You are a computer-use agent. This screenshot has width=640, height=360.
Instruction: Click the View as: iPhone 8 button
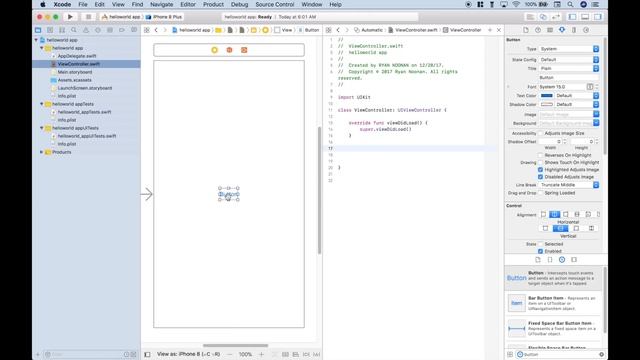pyautogui.click(x=189, y=354)
